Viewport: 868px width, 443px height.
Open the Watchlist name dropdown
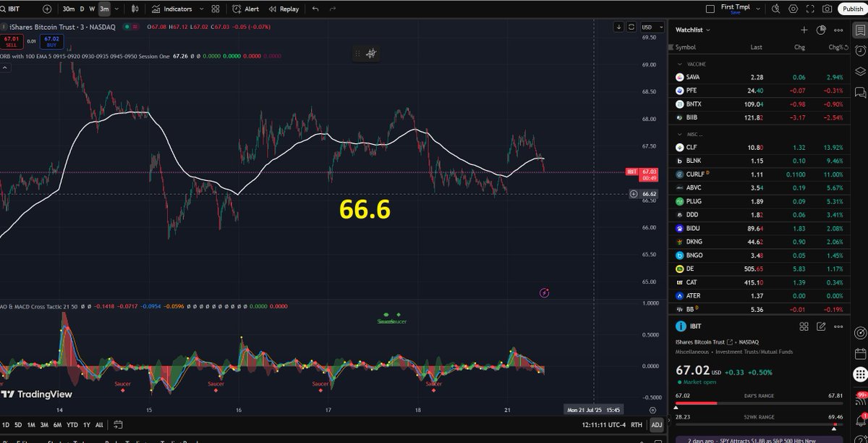693,30
